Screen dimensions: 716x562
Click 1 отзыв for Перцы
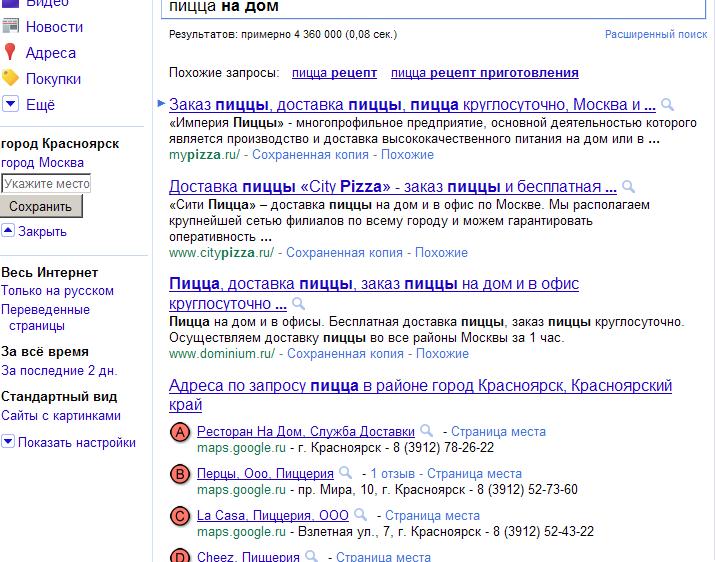(392, 473)
